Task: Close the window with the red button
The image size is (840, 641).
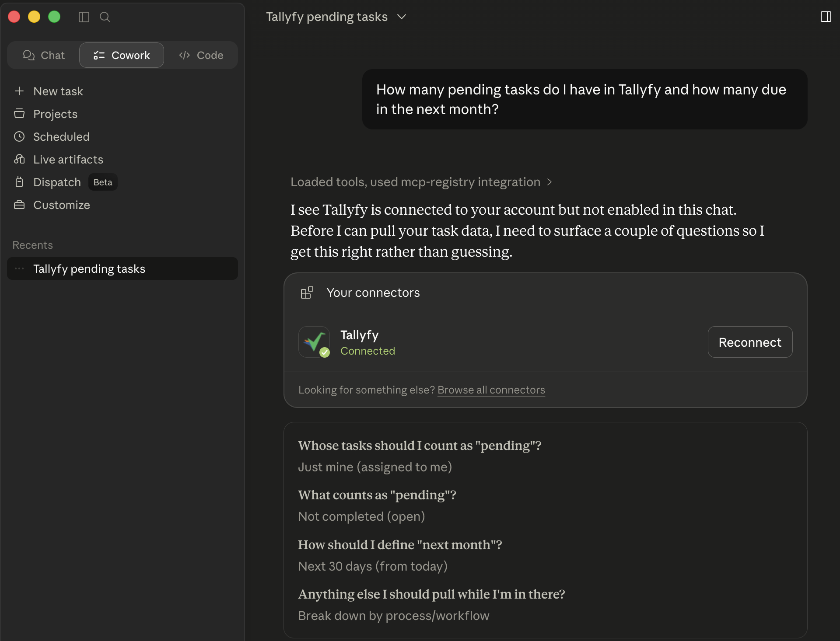Action: pyautogui.click(x=14, y=17)
